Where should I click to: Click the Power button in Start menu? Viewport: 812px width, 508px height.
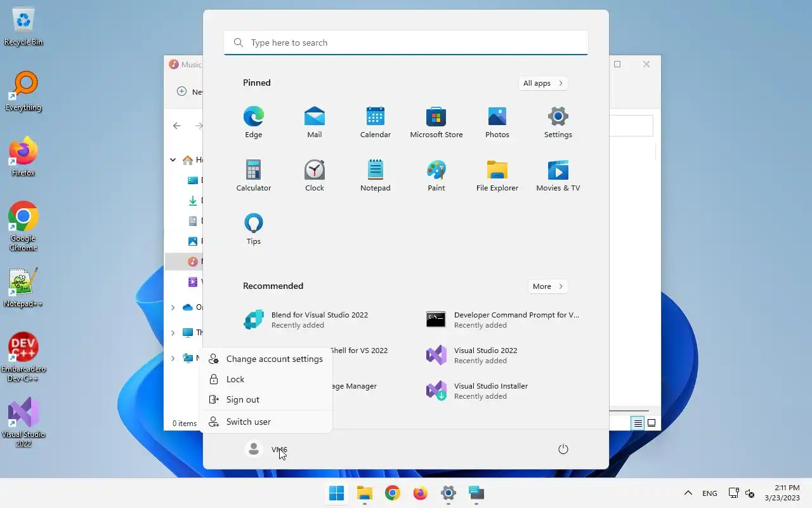tap(563, 449)
